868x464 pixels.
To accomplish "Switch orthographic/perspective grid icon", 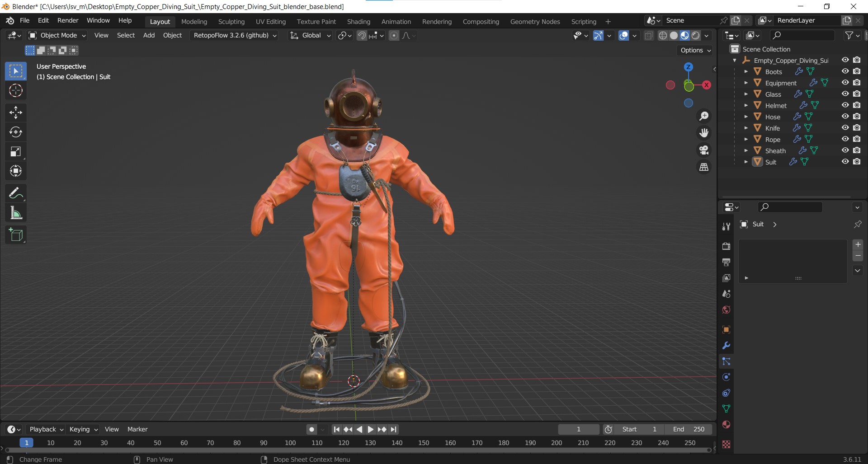I will [x=704, y=167].
